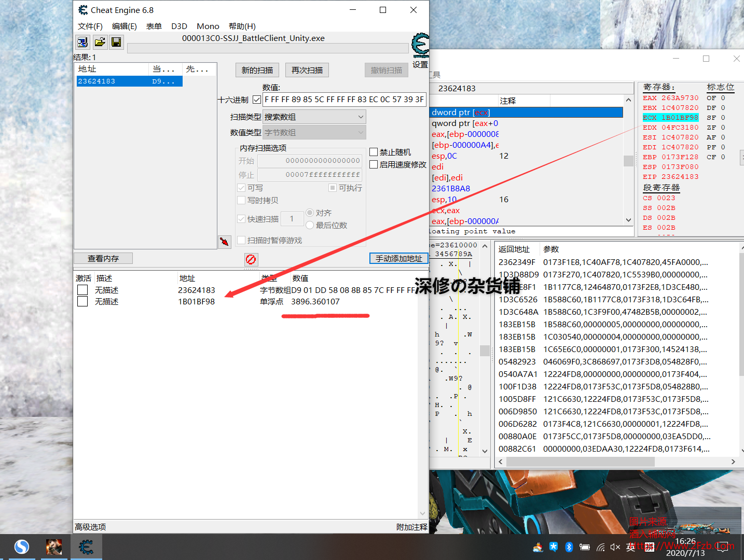Click the 新的扫描 button
This screenshot has width=744, height=560.
pos(257,70)
